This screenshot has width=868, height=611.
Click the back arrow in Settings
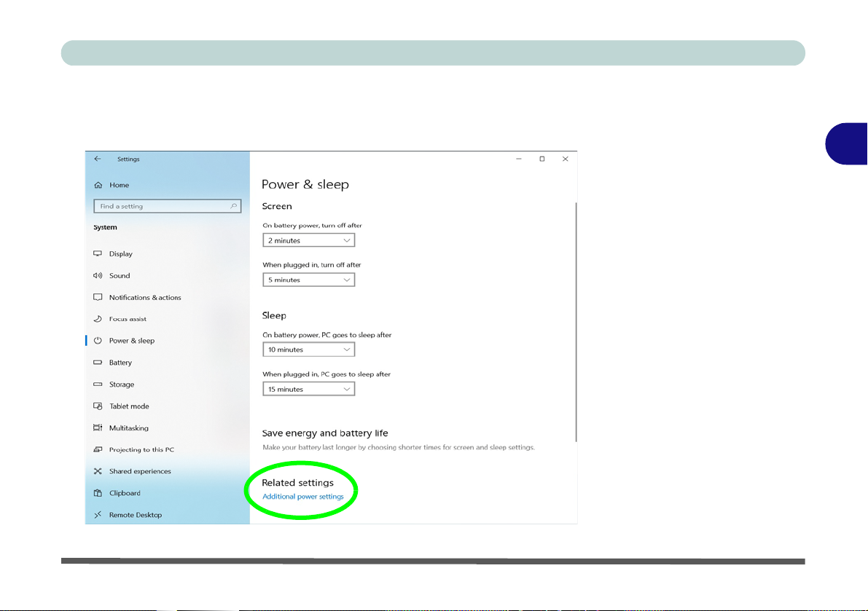click(x=98, y=159)
